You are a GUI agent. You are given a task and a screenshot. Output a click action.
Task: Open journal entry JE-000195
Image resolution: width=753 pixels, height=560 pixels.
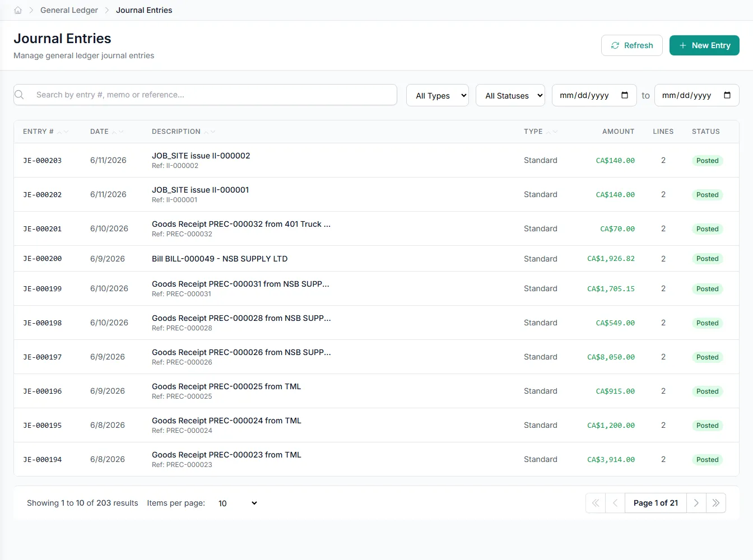42,425
